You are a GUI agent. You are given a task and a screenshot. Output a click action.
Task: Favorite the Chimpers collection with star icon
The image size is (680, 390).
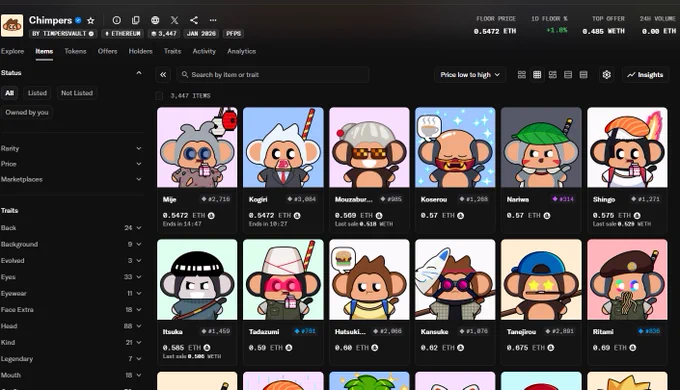(x=90, y=20)
